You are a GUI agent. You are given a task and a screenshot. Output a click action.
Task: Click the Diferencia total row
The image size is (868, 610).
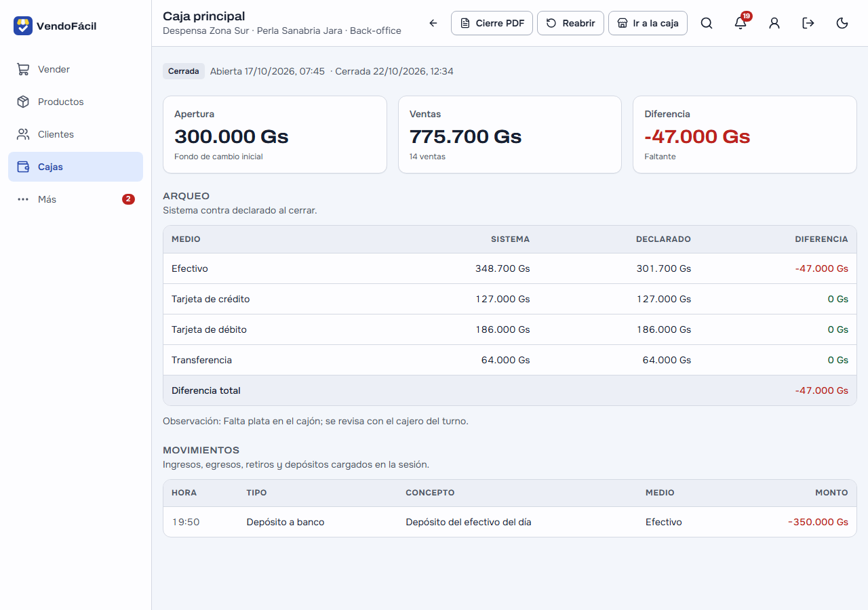tap(510, 390)
